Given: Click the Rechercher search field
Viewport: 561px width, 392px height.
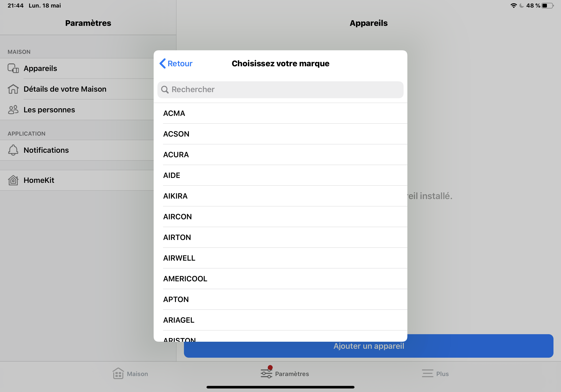Looking at the screenshot, I should coord(280,90).
